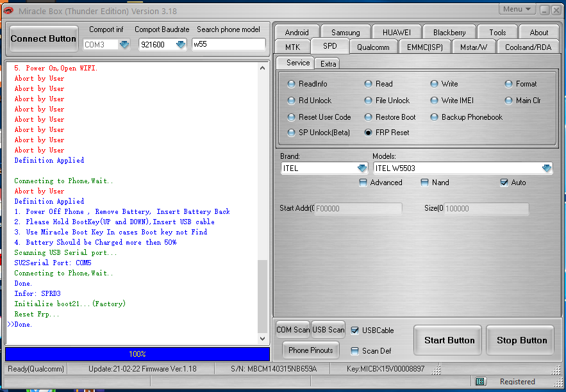This screenshot has height=392, width=566.
Task: Expand the Models dropdown showing ITEL W5503
Action: pos(547,168)
